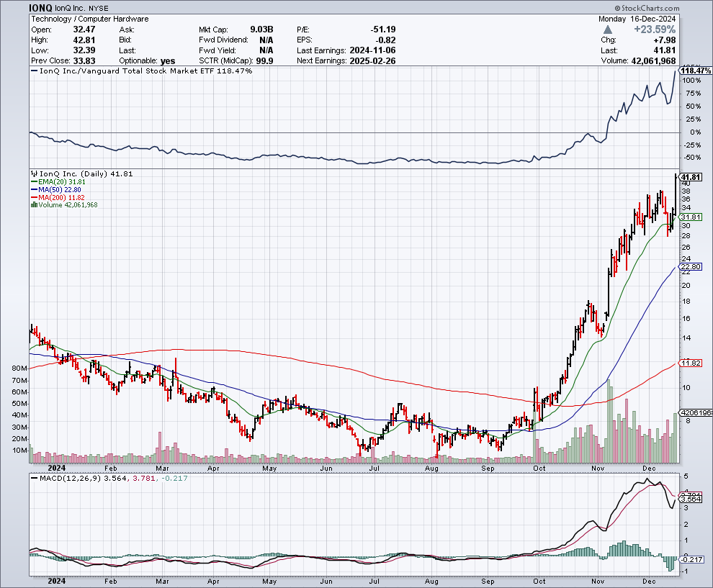Click the Next Earnings date 2025-02-26
713x588 pixels.
[372, 61]
